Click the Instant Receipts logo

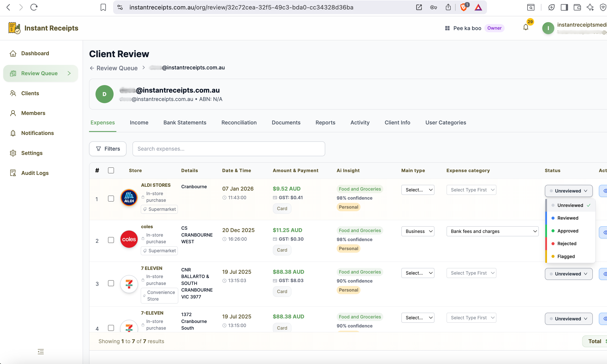click(x=43, y=28)
